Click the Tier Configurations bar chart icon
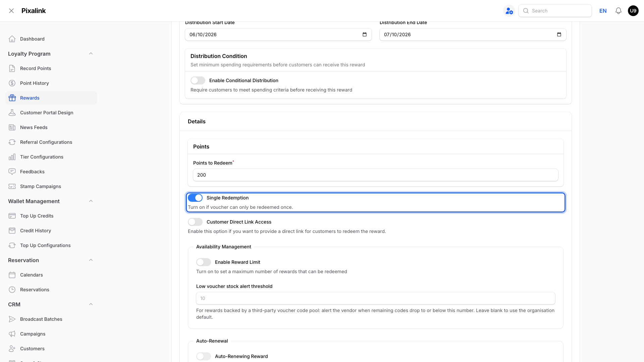The width and height of the screenshot is (644, 362). 12,157
